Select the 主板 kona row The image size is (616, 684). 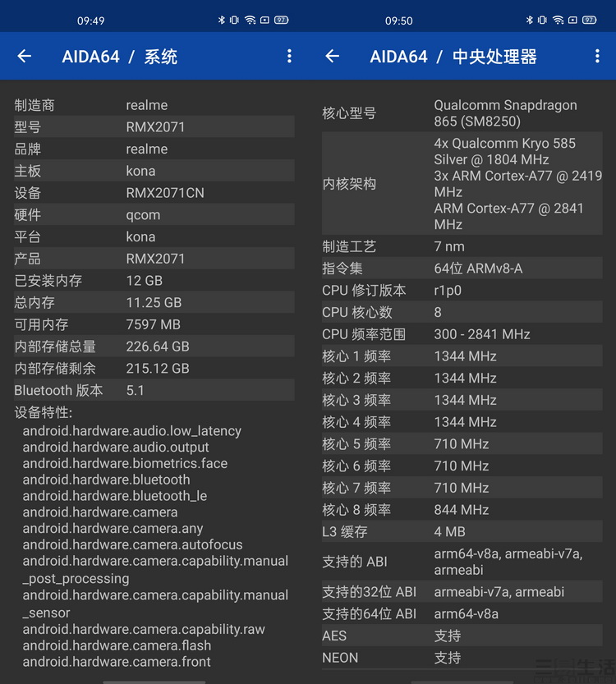click(x=154, y=171)
